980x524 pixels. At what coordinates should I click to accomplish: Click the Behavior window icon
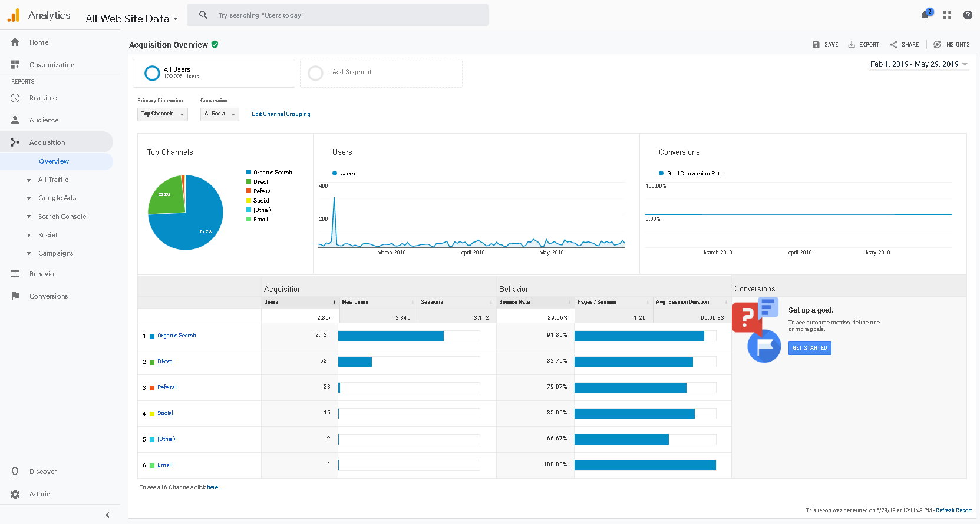point(15,274)
